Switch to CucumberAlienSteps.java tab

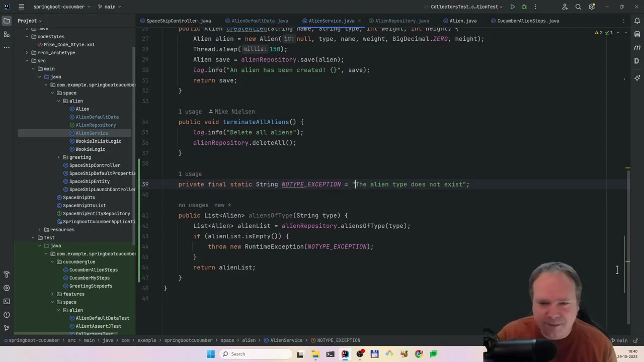pos(527,21)
